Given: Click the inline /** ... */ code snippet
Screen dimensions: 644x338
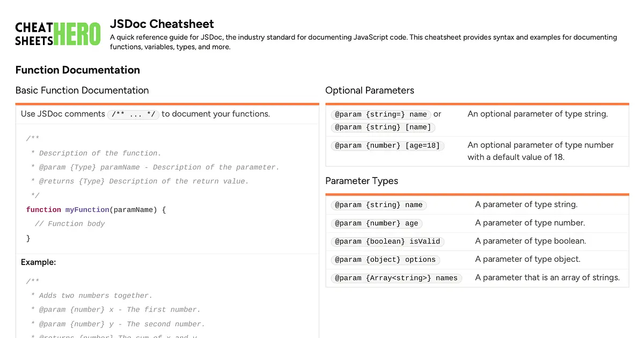Looking at the screenshot, I should tap(134, 114).
